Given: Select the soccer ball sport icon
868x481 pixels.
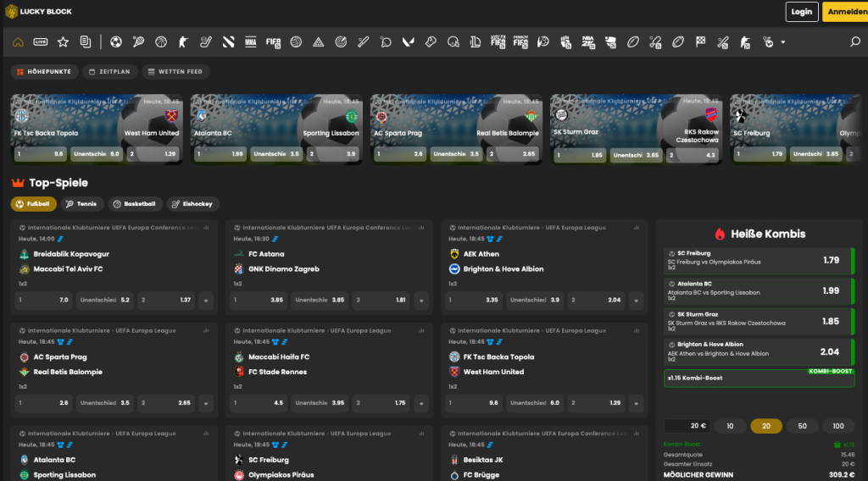Looking at the screenshot, I should [115, 42].
